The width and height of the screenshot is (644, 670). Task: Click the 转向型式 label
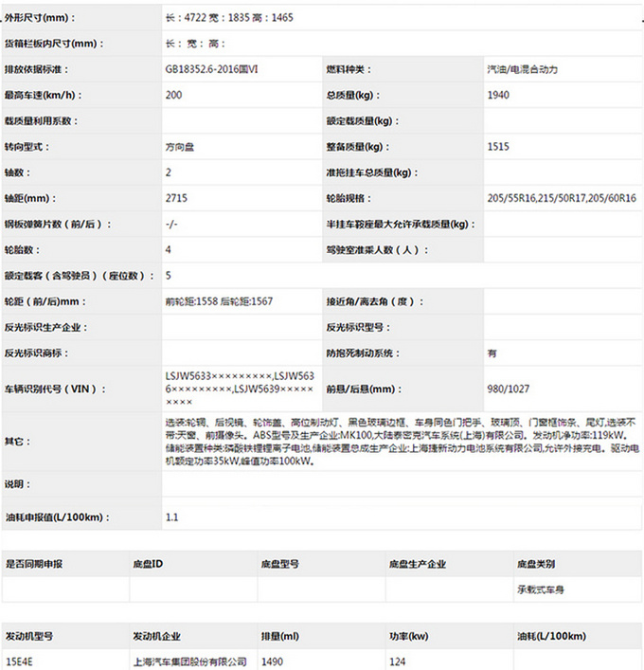pos(27,147)
